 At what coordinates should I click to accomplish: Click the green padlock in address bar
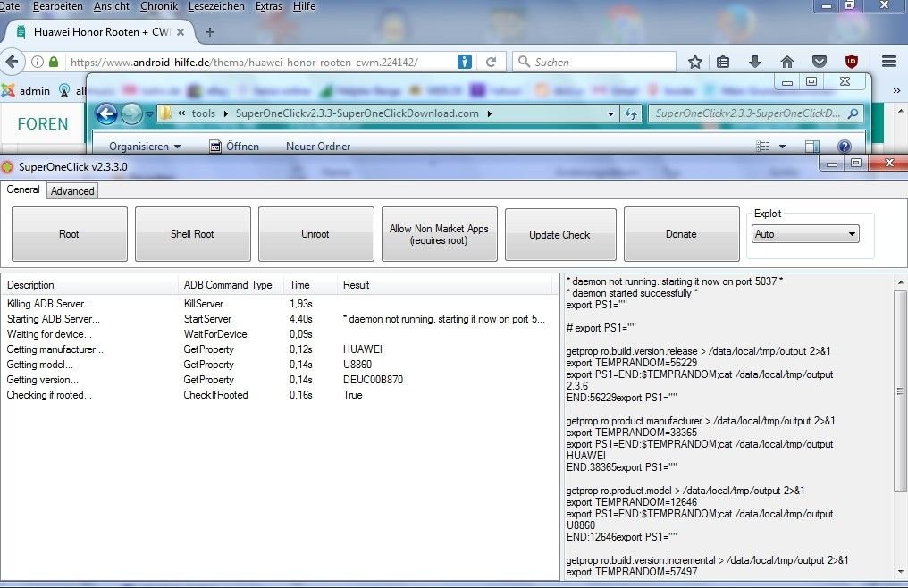pyautogui.click(x=54, y=62)
